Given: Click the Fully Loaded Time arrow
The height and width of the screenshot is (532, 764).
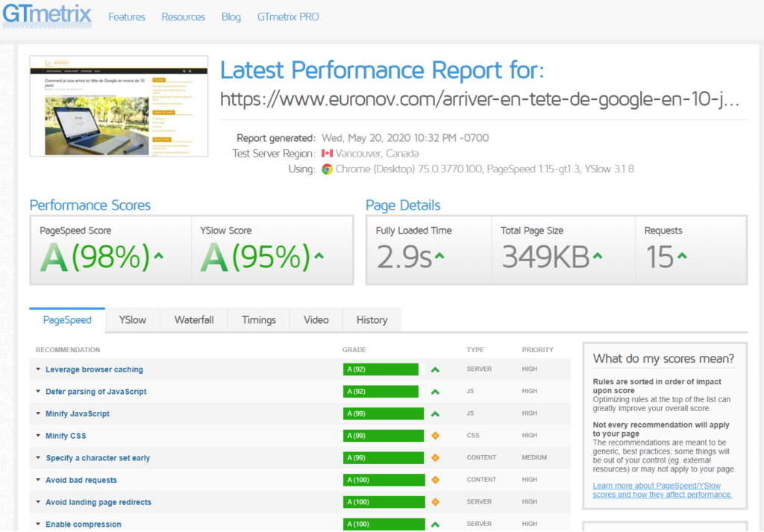Looking at the screenshot, I should 439,255.
